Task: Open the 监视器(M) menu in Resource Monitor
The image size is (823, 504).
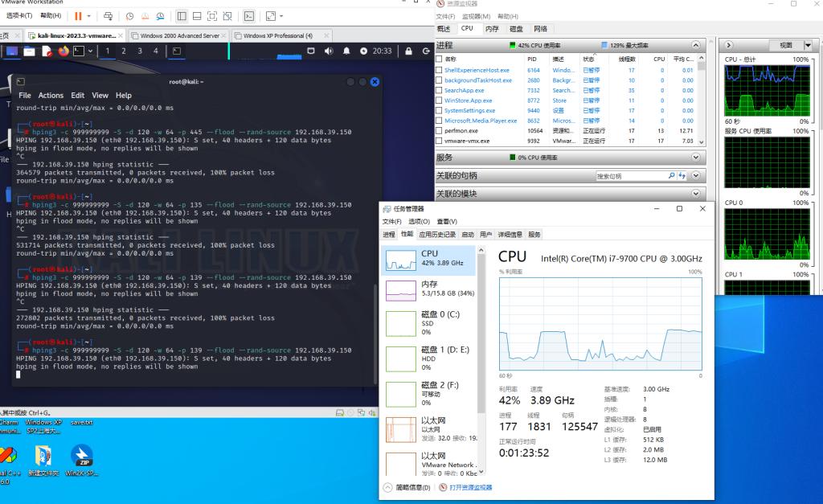Action: coord(476,16)
